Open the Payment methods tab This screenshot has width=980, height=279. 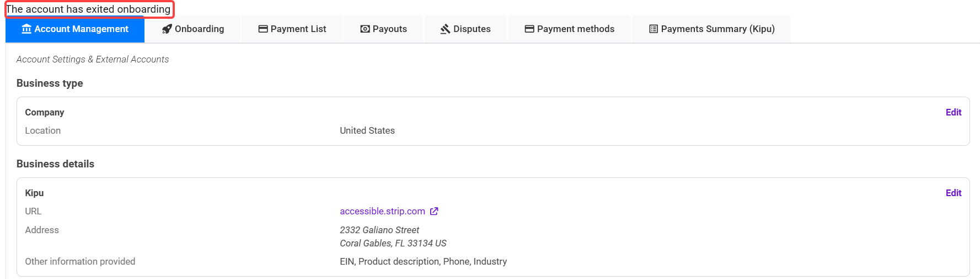coord(575,29)
